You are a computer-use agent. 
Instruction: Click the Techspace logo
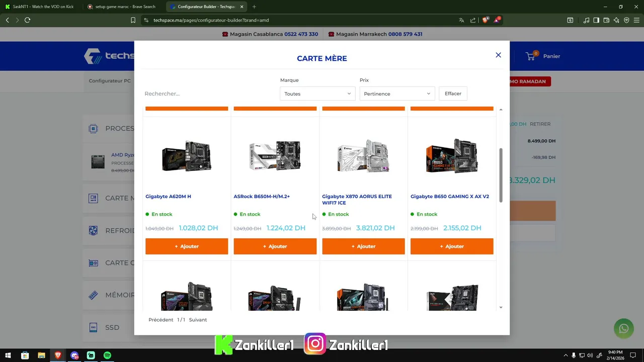[109, 56]
